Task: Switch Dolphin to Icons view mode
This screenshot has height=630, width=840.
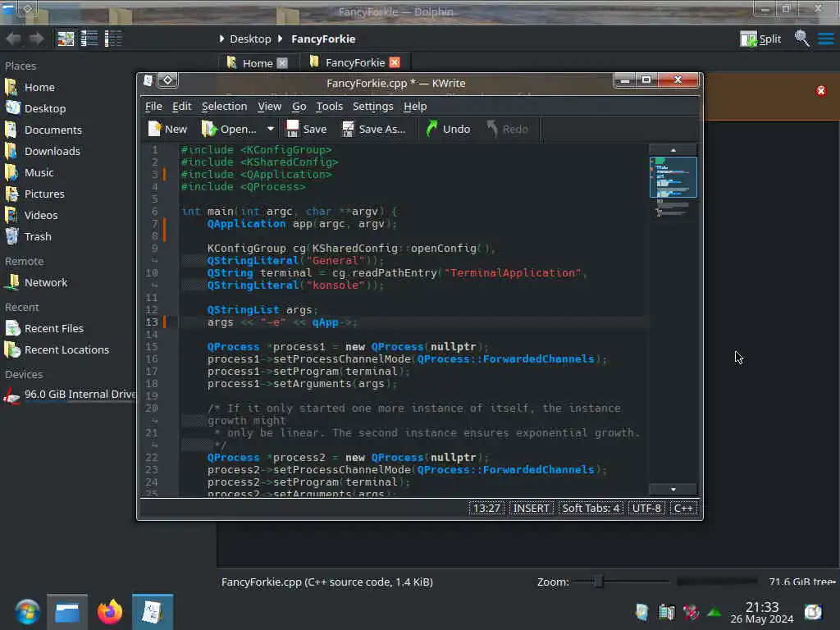Action: 66,39
